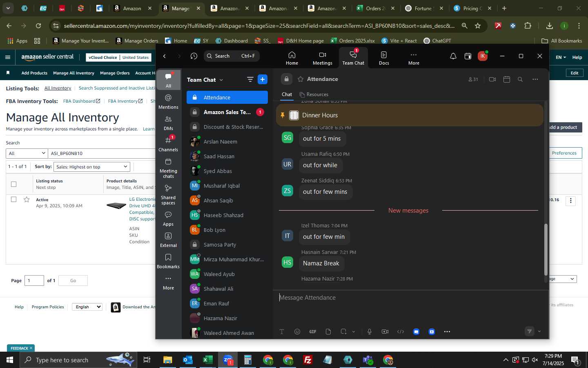Image resolution: width=588 pixels, height=368 pixels.
Task: Open Apps in Zoom sidebar
Action: coord(168,218)
